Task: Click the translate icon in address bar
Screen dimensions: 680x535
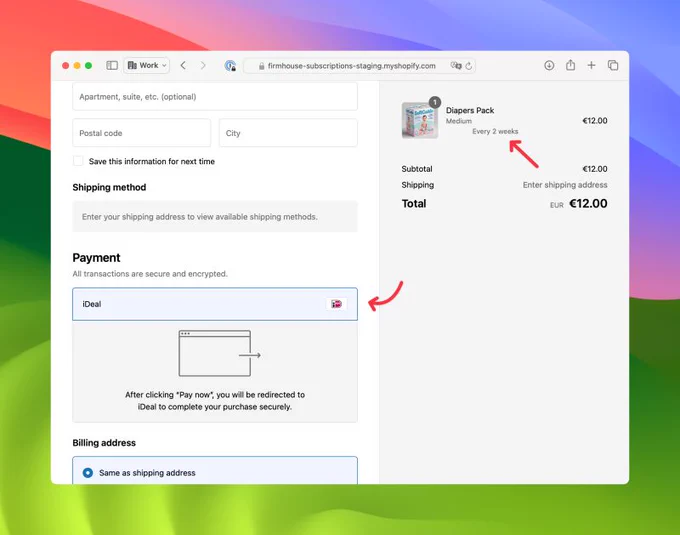Action: [x=456, y=66]
